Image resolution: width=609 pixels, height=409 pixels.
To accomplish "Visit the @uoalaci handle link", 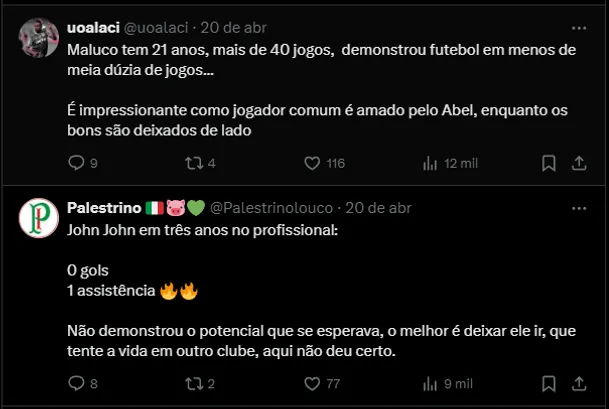I will (x=156, y=27).
